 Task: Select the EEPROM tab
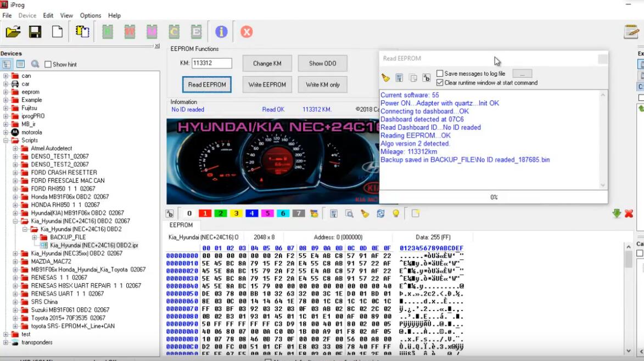(x=181, y=225)
